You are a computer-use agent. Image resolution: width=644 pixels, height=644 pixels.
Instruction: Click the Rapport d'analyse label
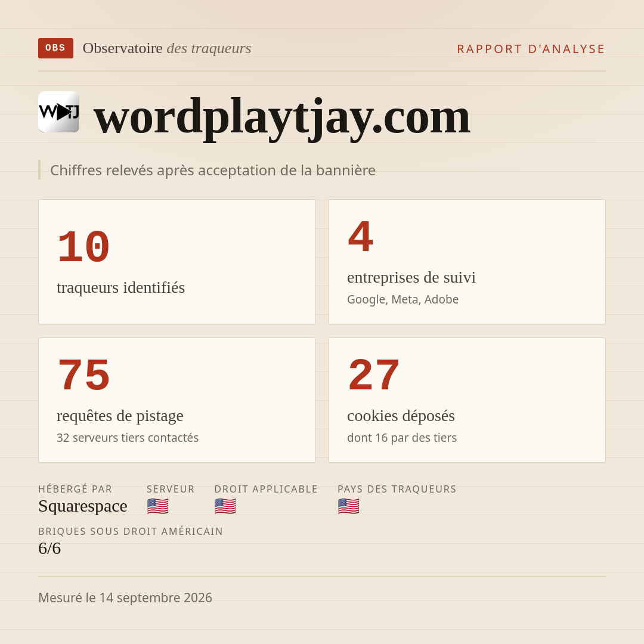[x=531, y=49]
